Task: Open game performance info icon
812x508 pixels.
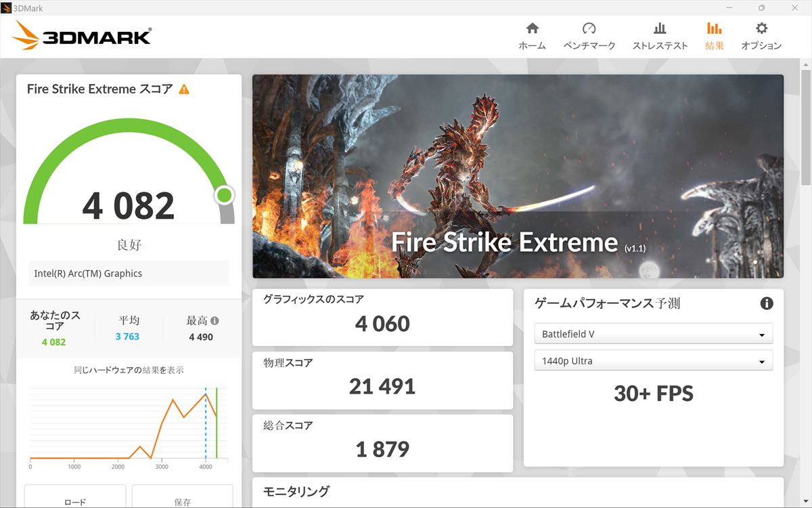Action: point(767,303)
